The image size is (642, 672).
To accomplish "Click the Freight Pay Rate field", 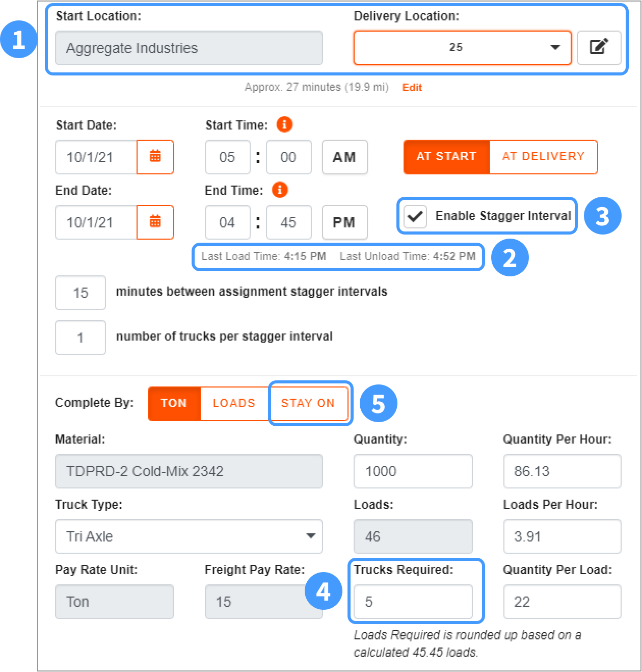I will pos(263,602).
